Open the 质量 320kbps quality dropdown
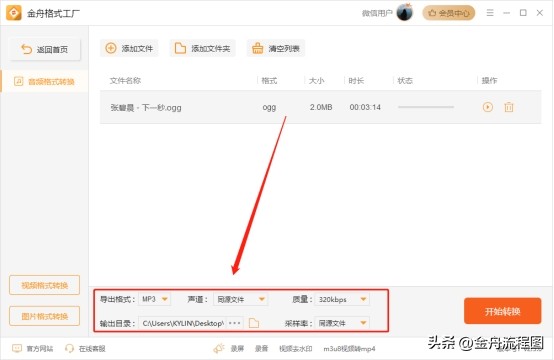The height and width of the screenshot is (360, 554). click(342, 299)
